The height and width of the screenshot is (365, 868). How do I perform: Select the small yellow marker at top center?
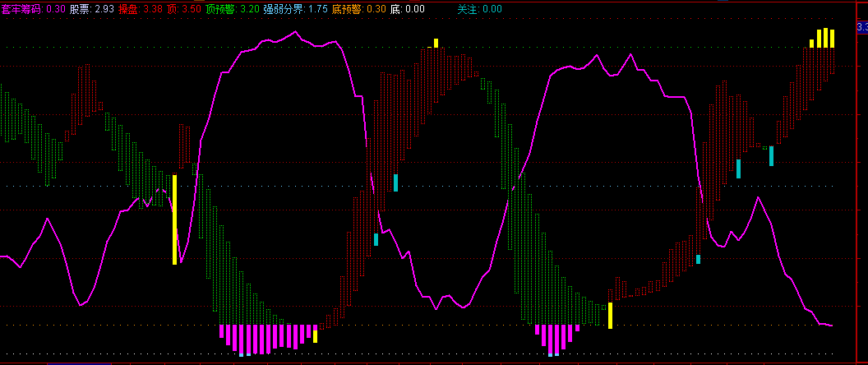click(x=436, y=43)
